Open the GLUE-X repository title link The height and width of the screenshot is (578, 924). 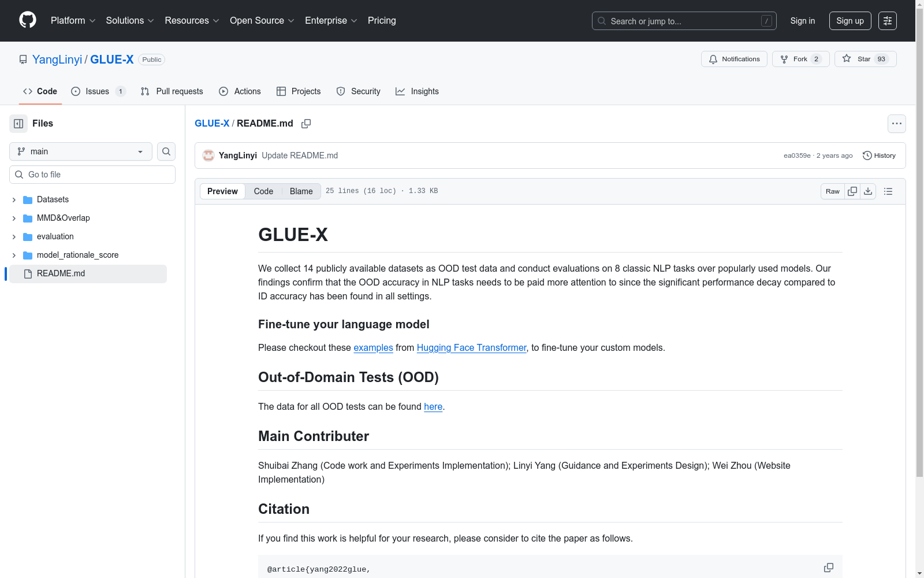click(x=112, y=60)
